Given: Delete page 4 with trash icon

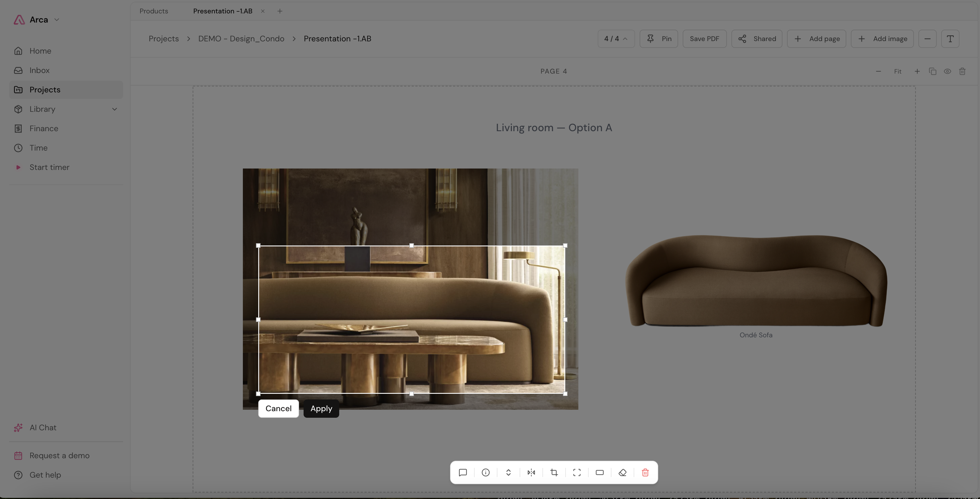Looking at the screenshot, I should coord(962,71).
